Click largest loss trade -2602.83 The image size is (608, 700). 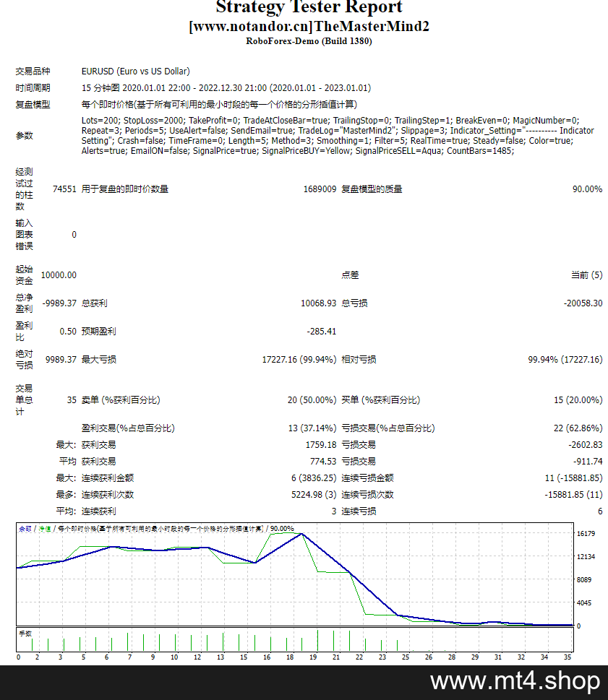pos(585,445)
